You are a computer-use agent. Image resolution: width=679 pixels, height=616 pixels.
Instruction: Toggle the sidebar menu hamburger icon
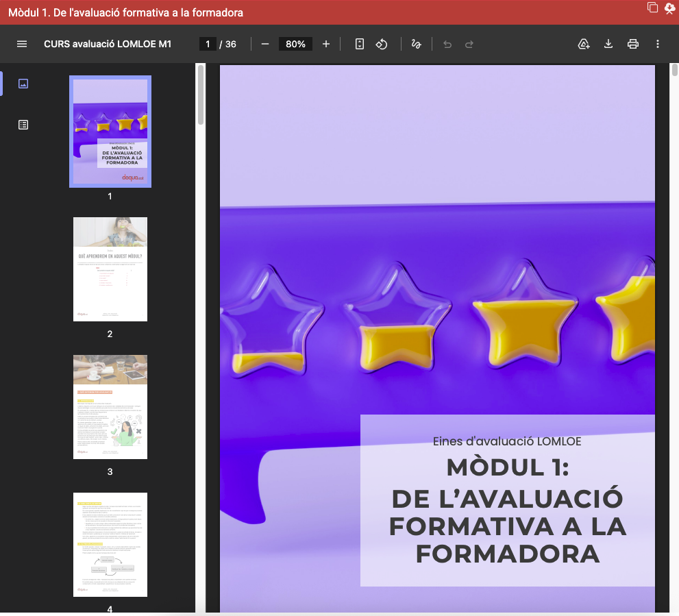coord(22,44)
